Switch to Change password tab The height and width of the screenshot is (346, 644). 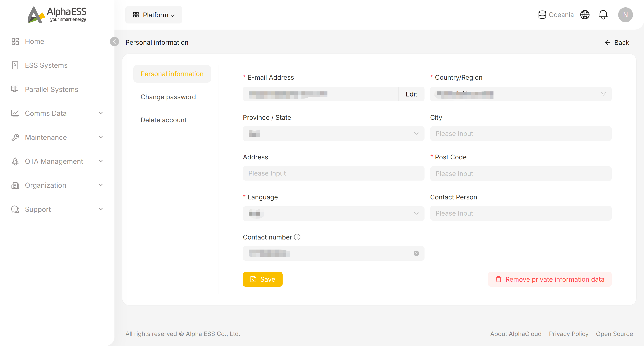(168, 97)
